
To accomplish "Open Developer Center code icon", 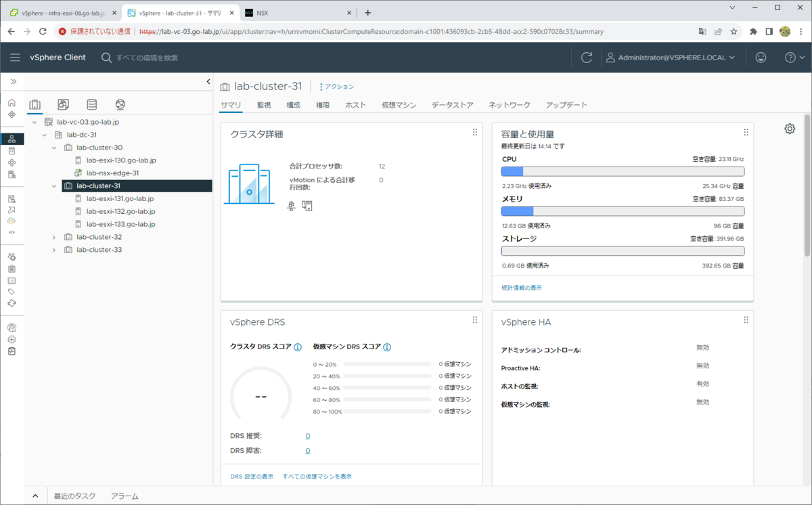I will (12, 232).
